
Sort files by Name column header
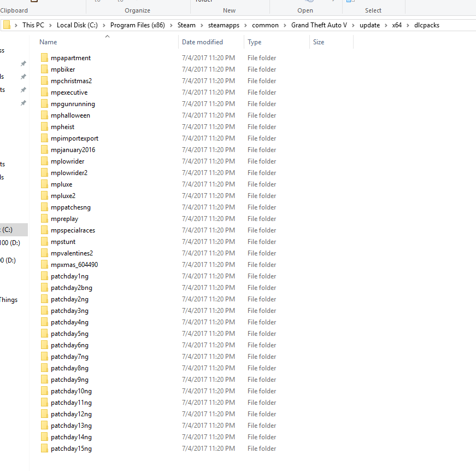pos(48,42)
